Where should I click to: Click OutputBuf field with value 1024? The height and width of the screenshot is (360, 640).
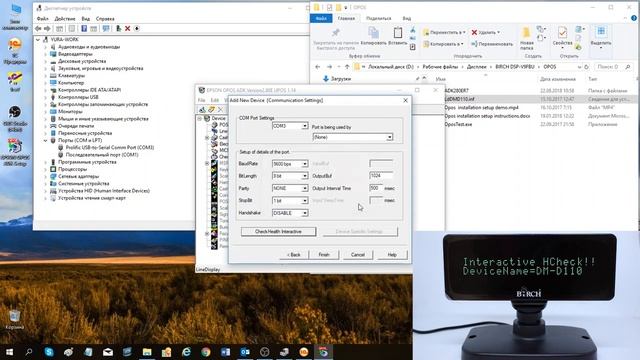(381, 176)
